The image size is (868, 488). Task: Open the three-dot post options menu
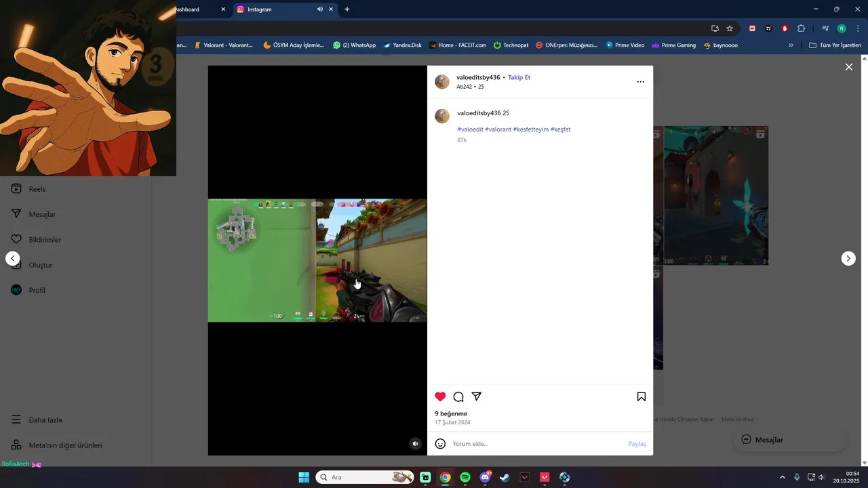(640, 81)
